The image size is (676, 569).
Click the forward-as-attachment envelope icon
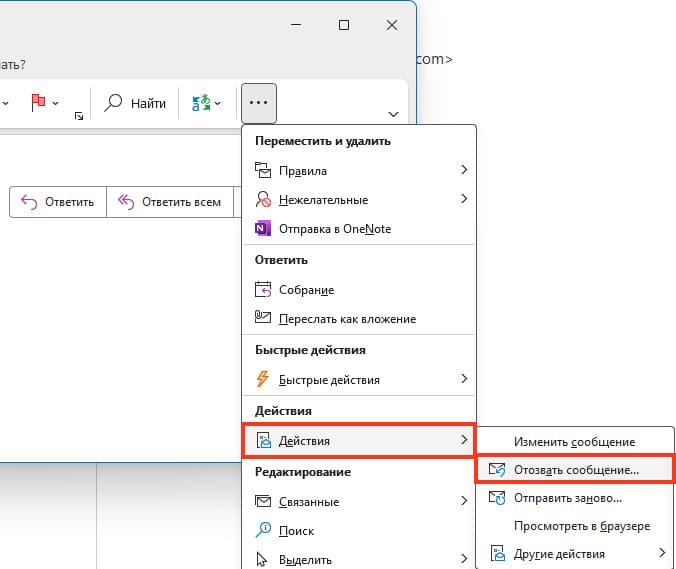[x=263, y=317]
